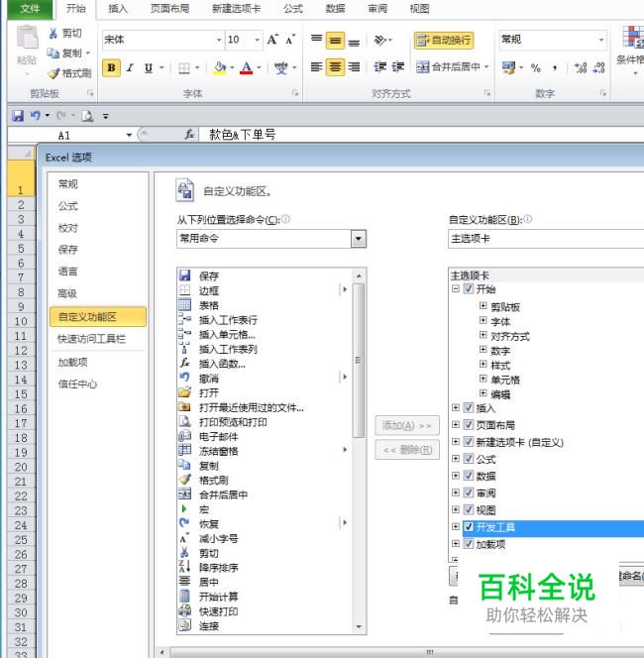
Task: Click the Decrease Decimal icon
Action: [x=598, y=67]
